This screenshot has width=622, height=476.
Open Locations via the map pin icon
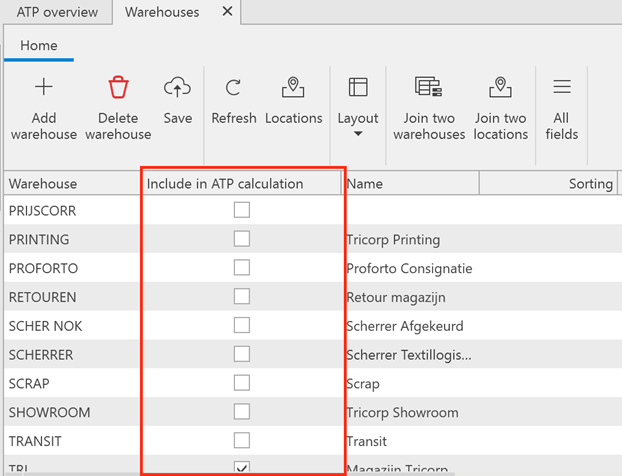coord(293,88)
